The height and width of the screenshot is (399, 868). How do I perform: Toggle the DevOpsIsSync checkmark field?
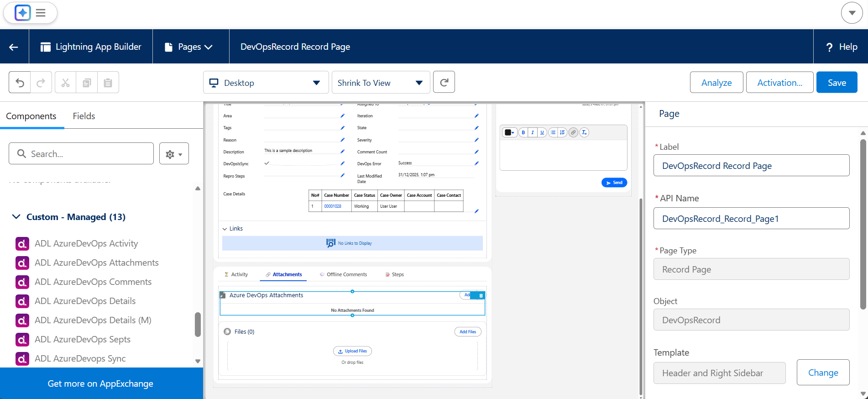point(267,163)
